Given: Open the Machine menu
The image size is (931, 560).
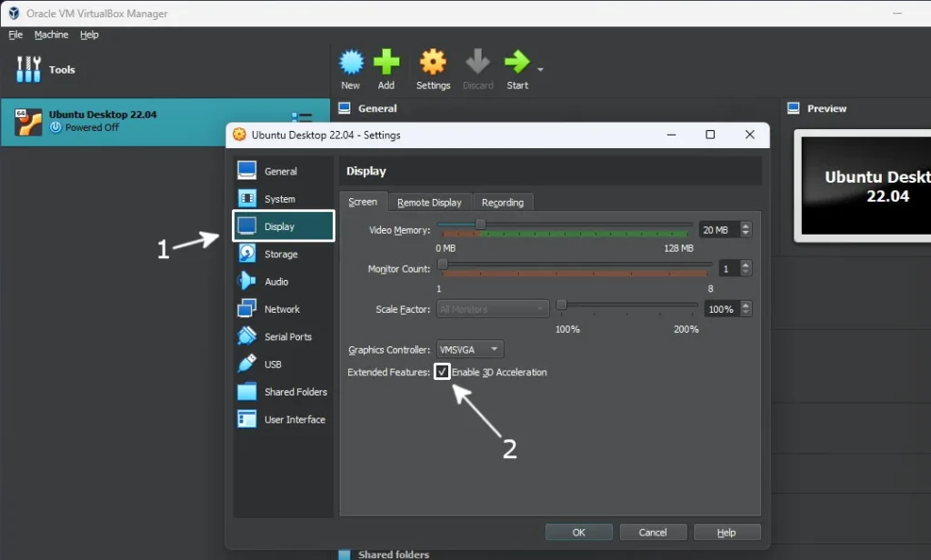Looking at the screenshot, I should coord(51,35).
